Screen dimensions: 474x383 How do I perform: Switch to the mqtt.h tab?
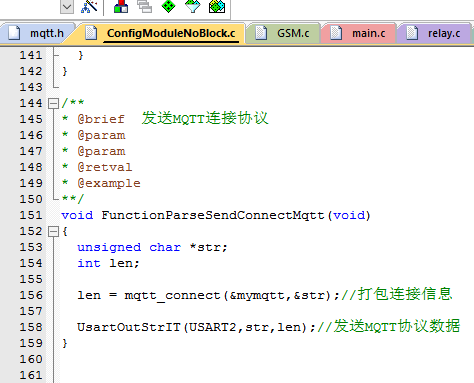(x=37, y=33)
